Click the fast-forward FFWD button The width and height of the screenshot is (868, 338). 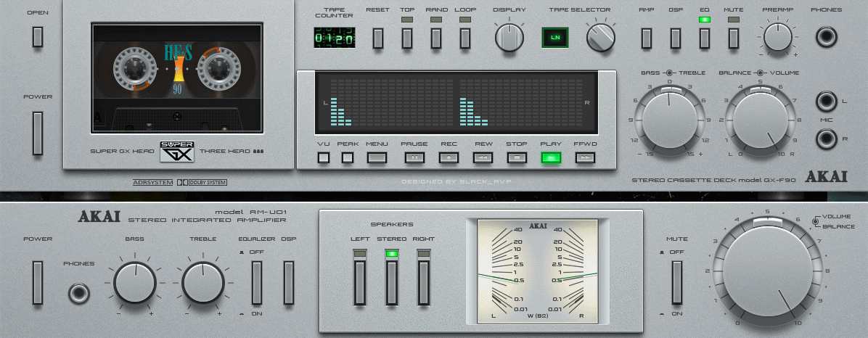[x=585, y=157]
